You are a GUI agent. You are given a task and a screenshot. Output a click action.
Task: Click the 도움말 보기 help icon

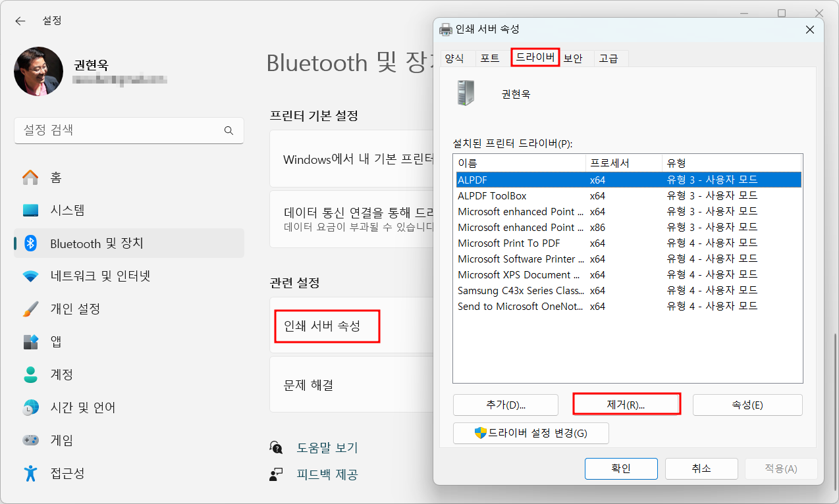coord(276,447)
